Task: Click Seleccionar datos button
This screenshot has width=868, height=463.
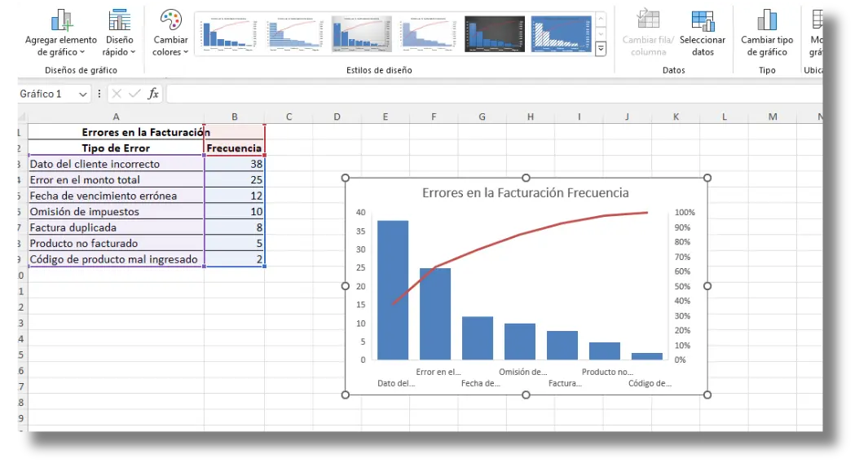Action: point(703,33)
